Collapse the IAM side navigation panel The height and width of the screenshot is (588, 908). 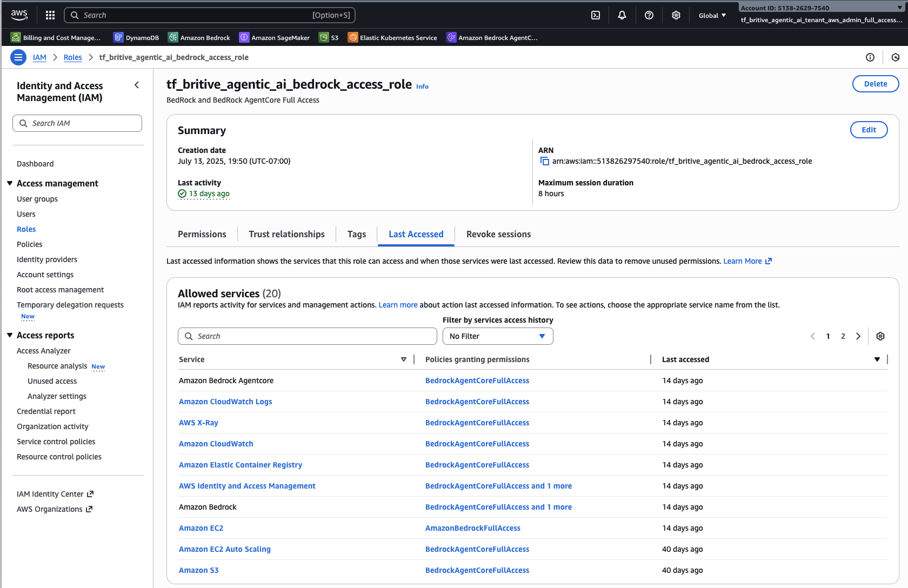coord(137,85)
